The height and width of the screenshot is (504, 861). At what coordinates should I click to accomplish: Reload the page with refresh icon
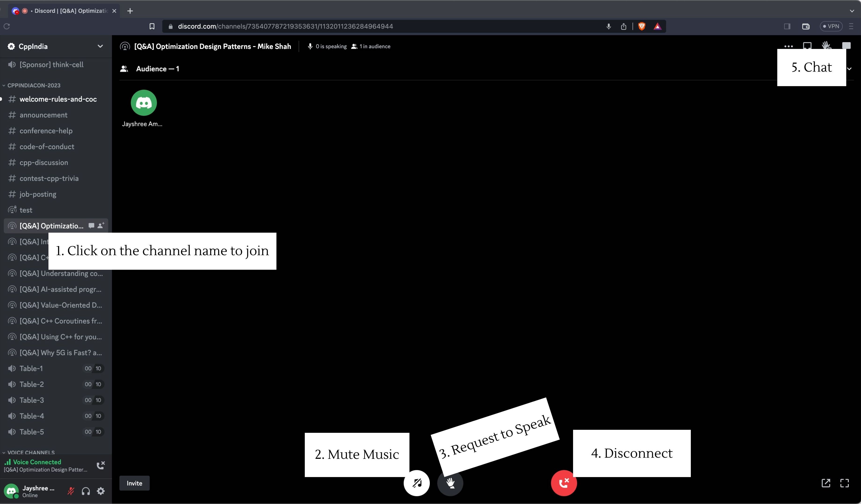[7, 26]
